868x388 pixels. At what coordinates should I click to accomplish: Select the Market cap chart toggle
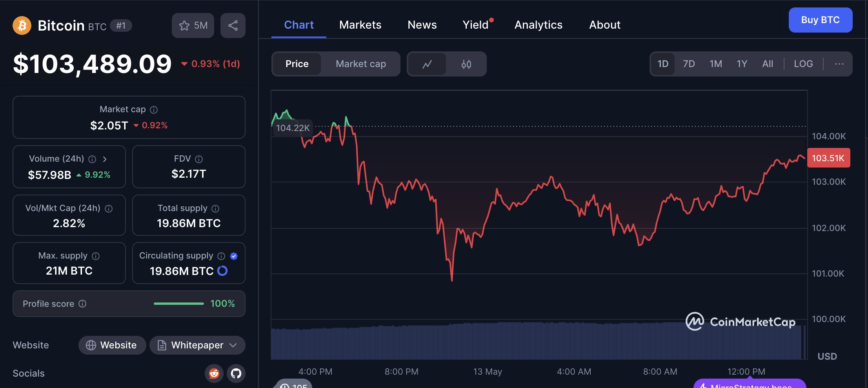(361, 64)
